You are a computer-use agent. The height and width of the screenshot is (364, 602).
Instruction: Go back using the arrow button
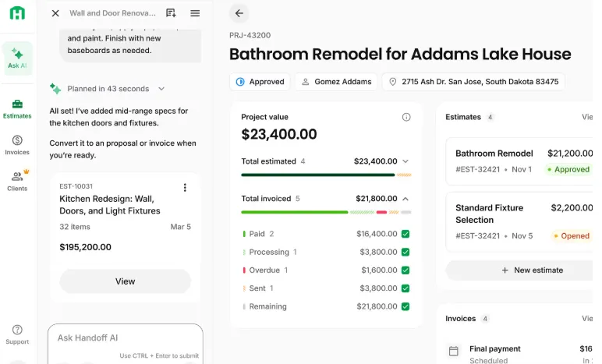click(x=239, y=13)
